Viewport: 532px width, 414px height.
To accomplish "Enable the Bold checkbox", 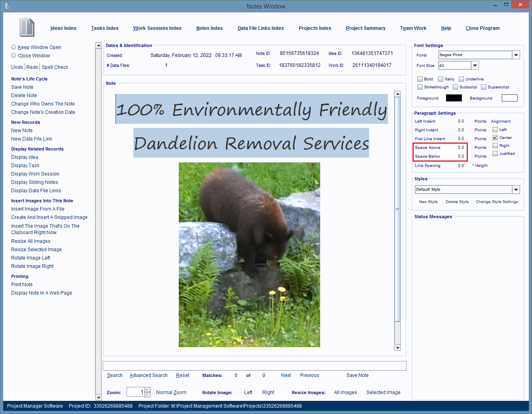I will (x=420, y=79).
